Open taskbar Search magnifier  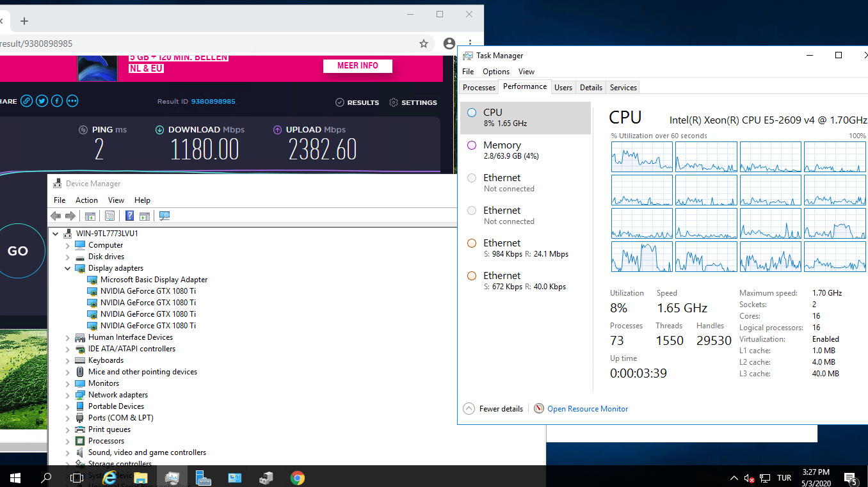point(46,477)
